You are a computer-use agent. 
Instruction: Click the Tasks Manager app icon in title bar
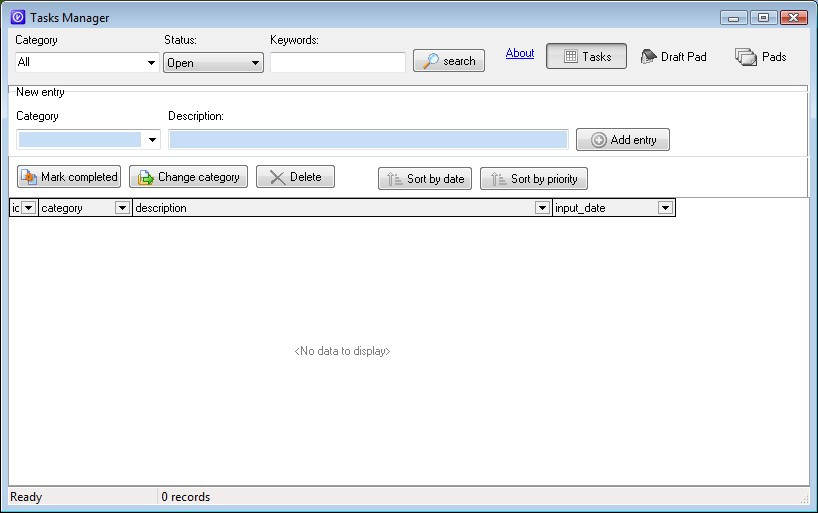18,17
